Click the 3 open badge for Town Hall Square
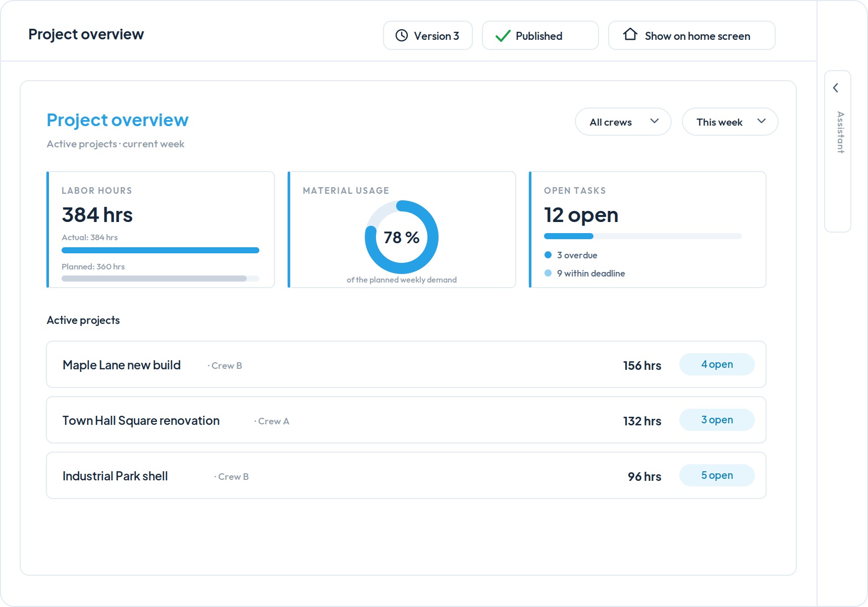 (717, 420)
